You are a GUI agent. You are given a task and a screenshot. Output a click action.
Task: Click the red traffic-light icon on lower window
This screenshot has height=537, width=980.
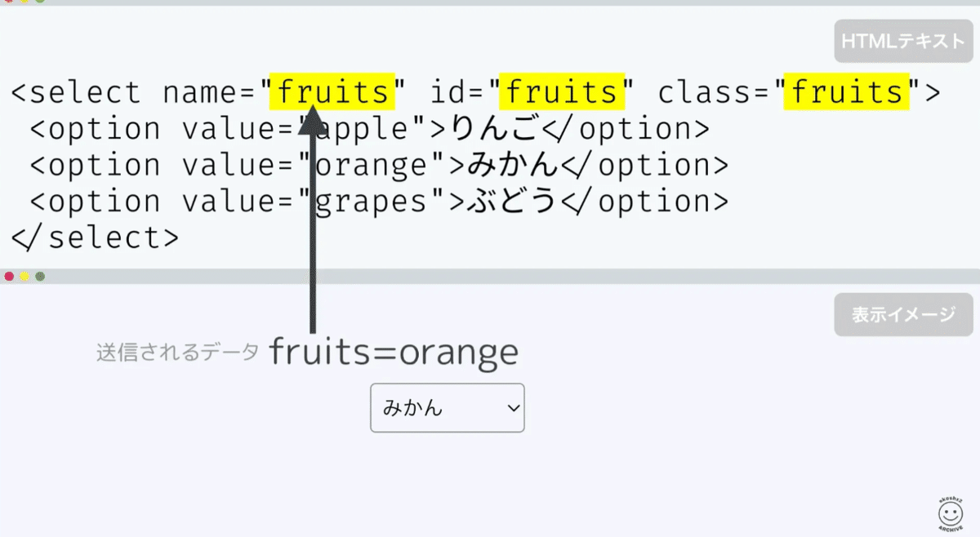[x=9, y=276]
